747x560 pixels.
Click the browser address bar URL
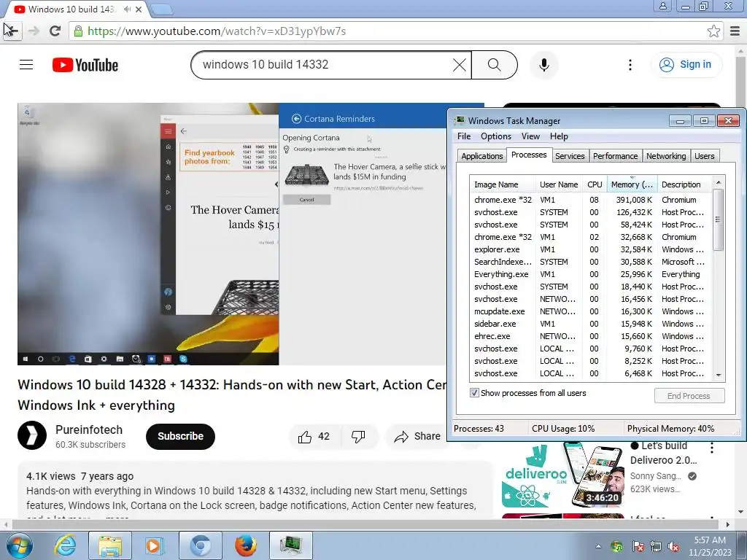point(217,31)
